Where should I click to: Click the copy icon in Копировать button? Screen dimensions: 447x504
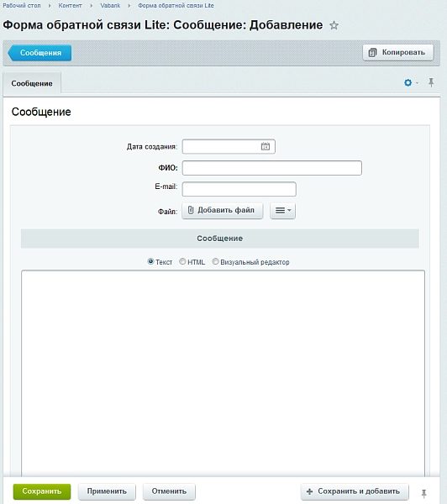click(x=372, y=52)
